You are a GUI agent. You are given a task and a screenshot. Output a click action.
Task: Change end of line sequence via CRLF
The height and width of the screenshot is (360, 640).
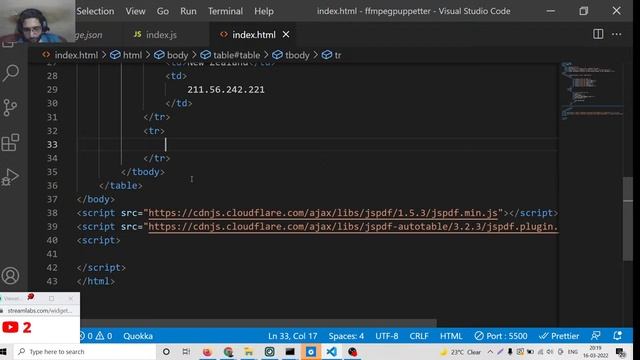click(x=419, y=336)
